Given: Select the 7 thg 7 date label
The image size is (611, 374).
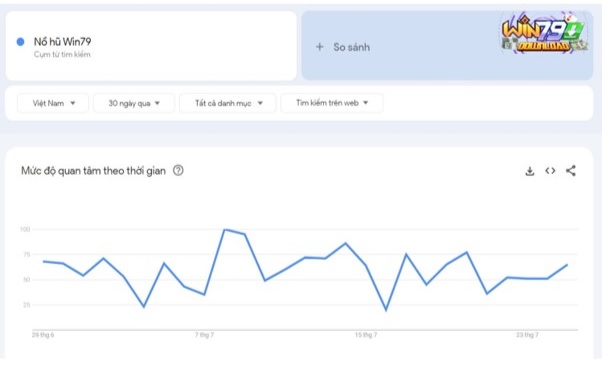Looking at the screenshot, I should pyautogui.click(x=204, y=335).
